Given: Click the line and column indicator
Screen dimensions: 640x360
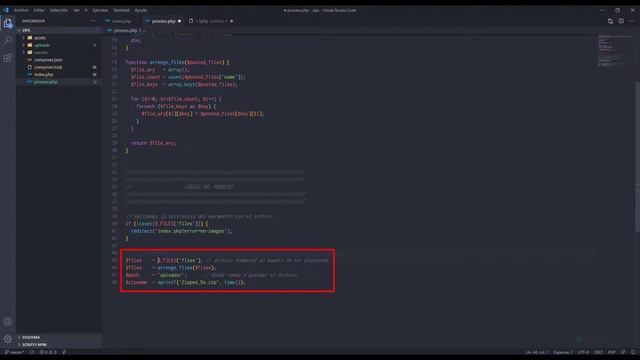Looking at the screenshot, I should click(536, 352).
